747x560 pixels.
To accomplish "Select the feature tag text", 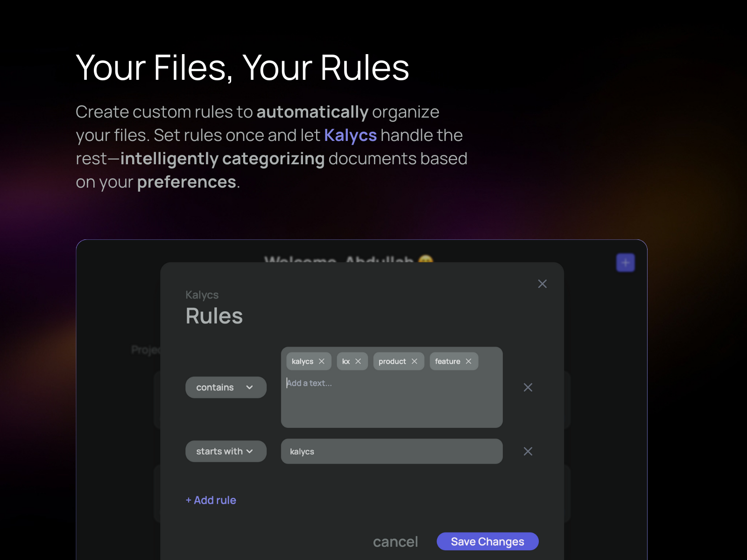I will click(x=448, y=362).
